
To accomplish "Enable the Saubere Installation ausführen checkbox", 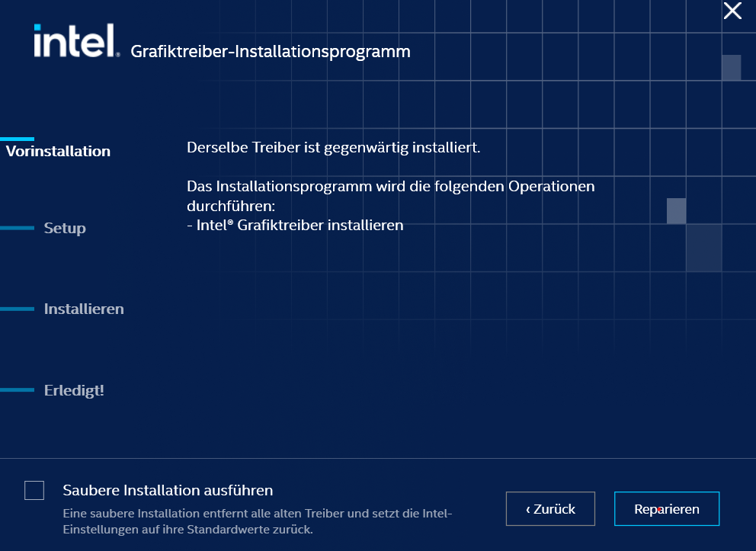I will coord(34,491).
